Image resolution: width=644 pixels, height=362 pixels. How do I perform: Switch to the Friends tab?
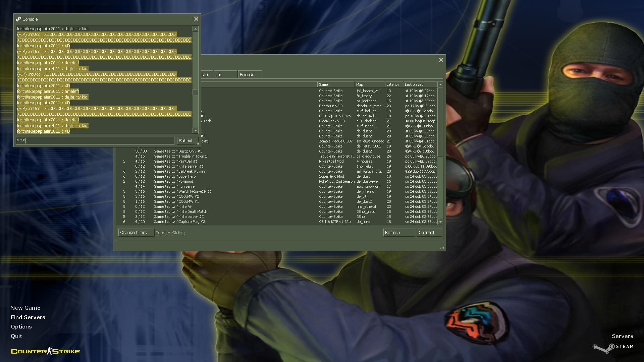(x=250, y=75)
